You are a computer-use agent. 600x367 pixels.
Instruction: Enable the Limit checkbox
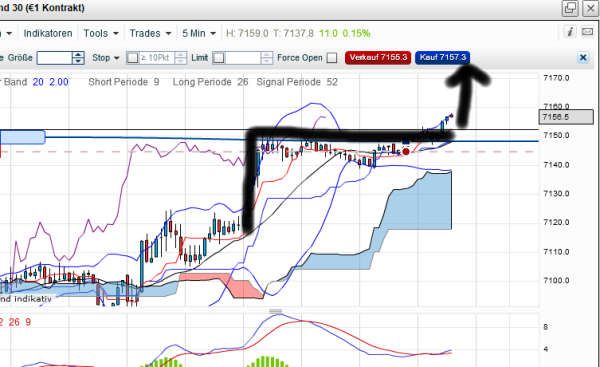tap(218, 58)
